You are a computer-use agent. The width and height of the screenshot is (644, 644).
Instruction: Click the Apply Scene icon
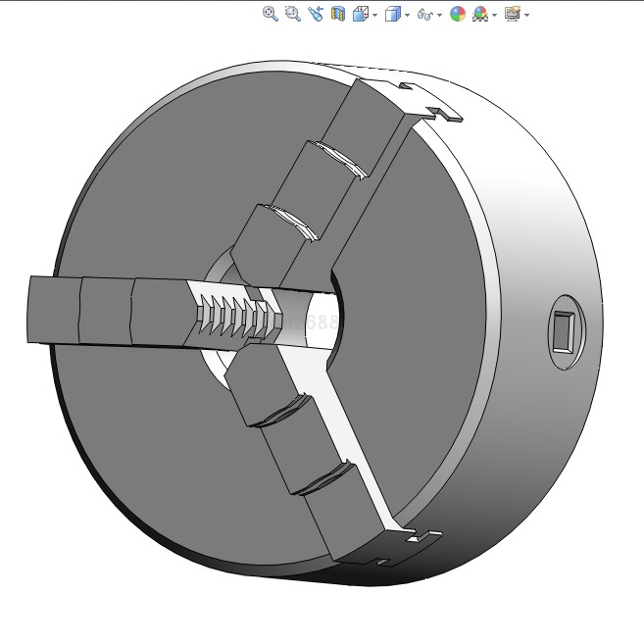479,14
